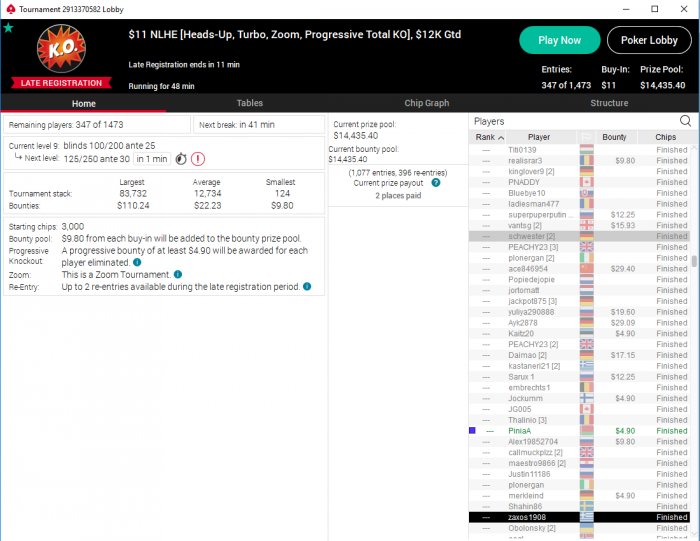This screenshot has height=541, width=700.
Task: Click the flag icon for kastaneri21 [2]
Action: pos(587,366)
